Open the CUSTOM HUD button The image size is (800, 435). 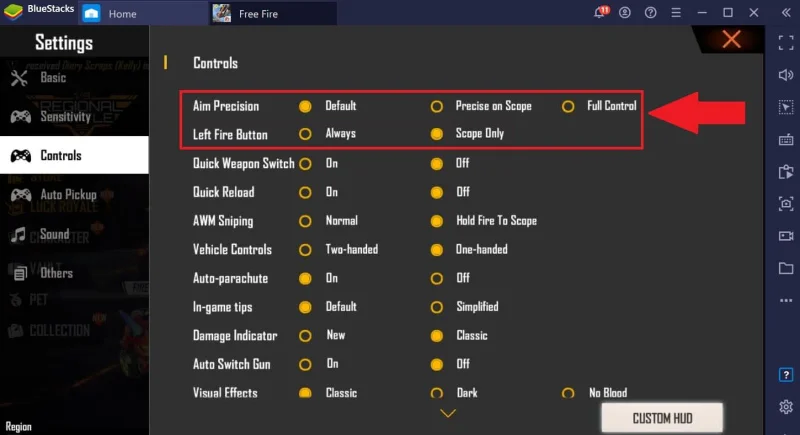pos(662,418)
